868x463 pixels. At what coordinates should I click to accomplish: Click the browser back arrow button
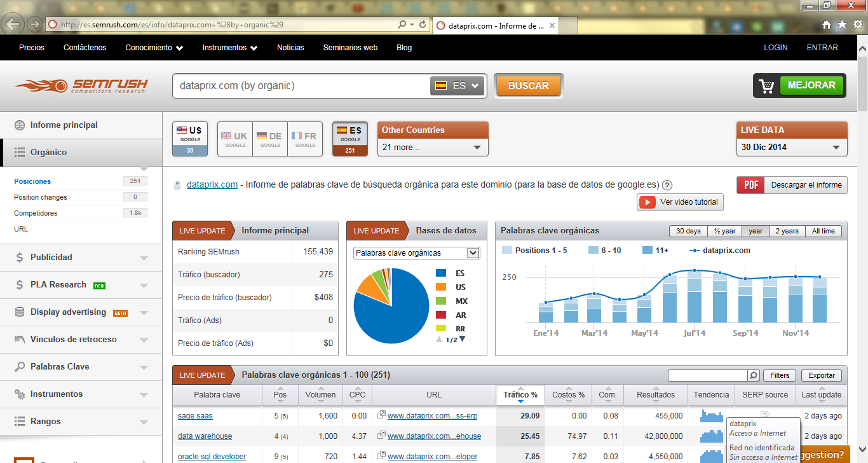click(13, 25)
